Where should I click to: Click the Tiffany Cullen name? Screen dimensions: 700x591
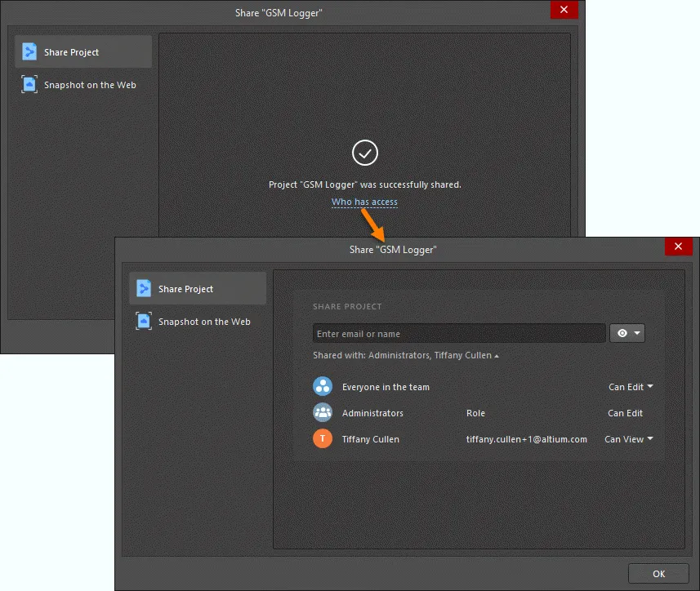click(x=371, y=439)
